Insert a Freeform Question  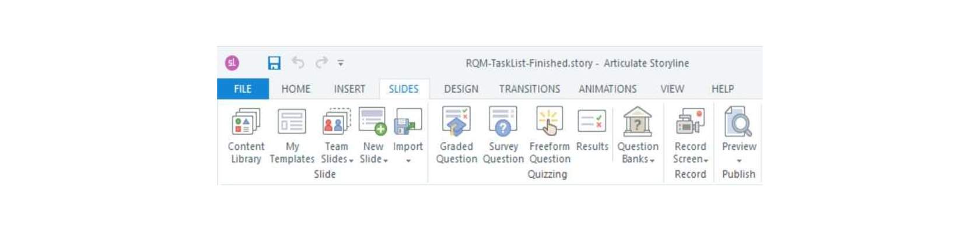(x=549, y=123)
